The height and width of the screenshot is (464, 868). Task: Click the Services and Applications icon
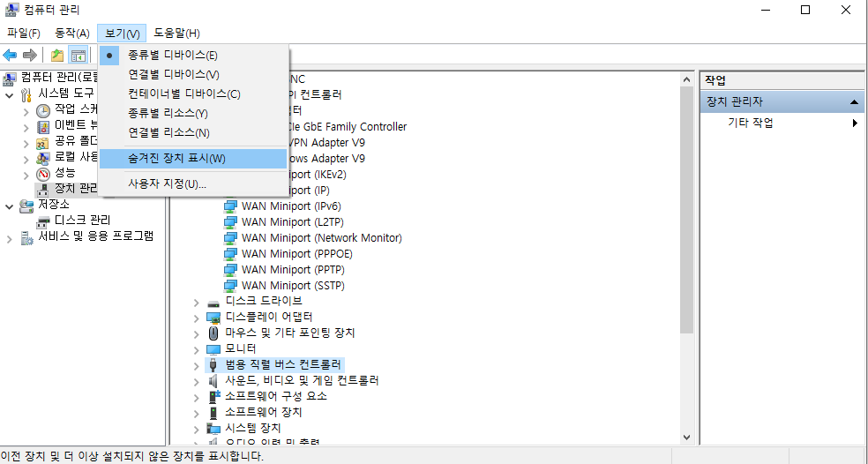[x=26, y=237]
